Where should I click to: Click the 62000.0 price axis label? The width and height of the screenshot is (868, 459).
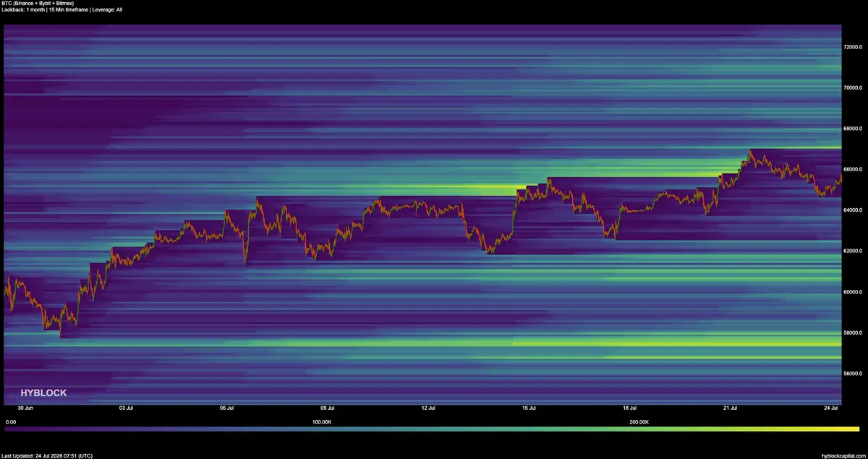tap(852, 251)
